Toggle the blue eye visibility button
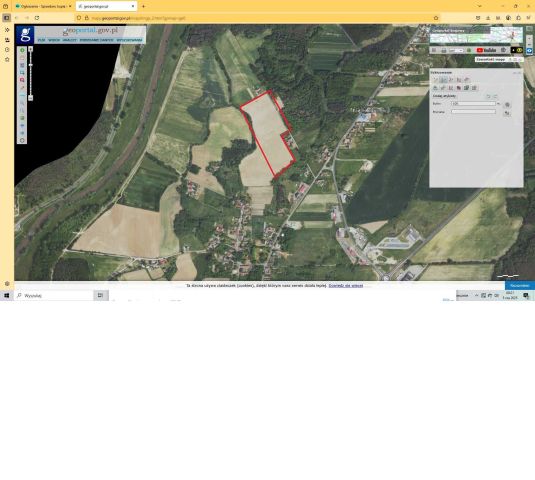 (529, 50)
